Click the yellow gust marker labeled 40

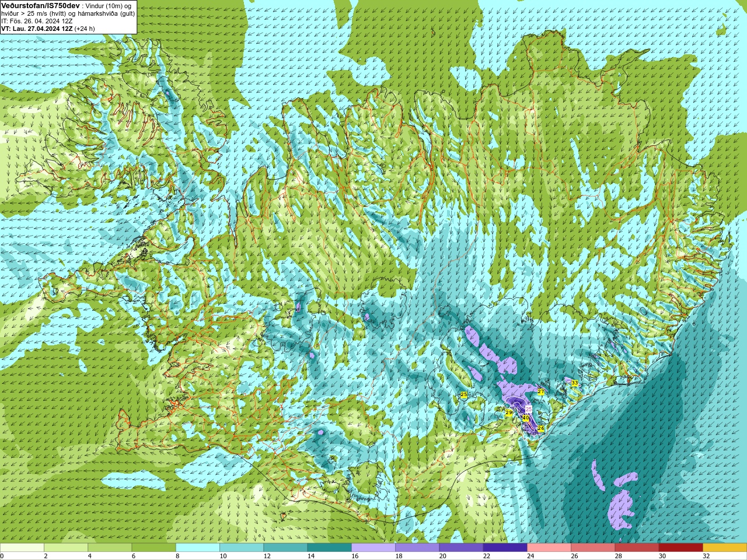[526, 418]
